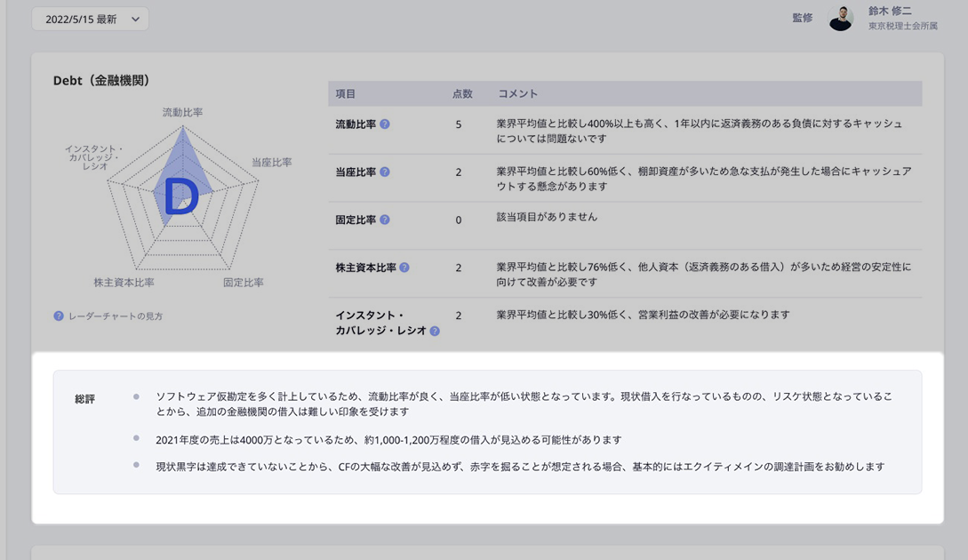Click the 固定比率 label below the radar chart
The width and height of the screenshot is (968, 560).
click(243, 283)
